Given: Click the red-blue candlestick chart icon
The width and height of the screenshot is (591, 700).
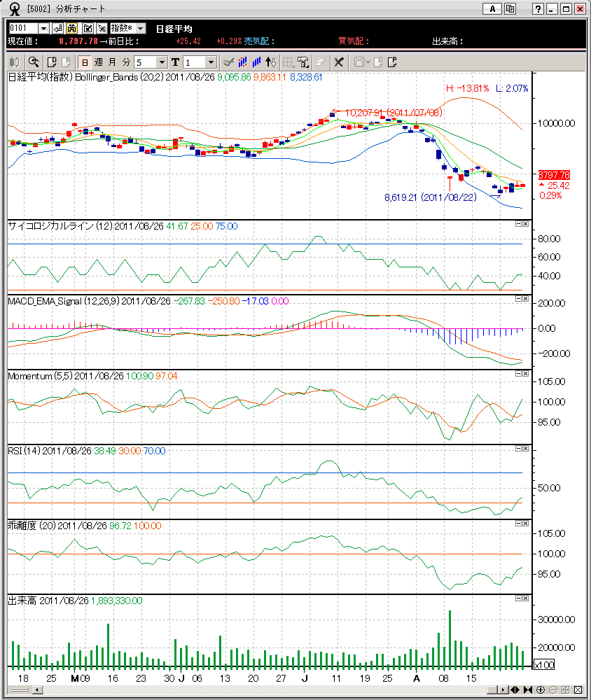Looking at the screenshot, I should point(242,62).
